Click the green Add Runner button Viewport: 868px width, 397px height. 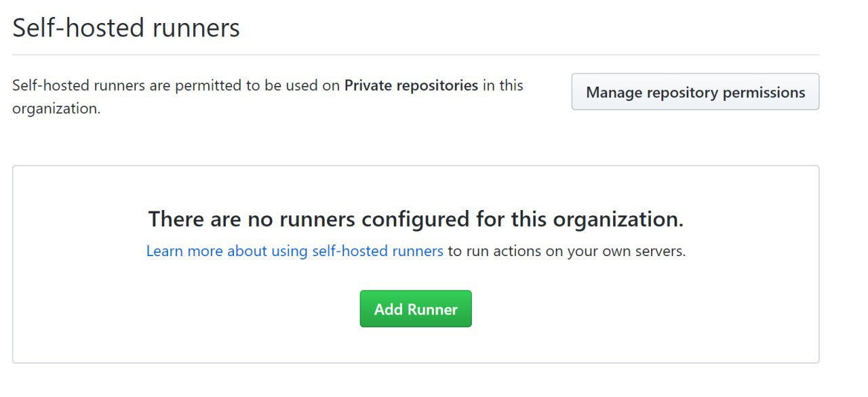coord(416,309)
